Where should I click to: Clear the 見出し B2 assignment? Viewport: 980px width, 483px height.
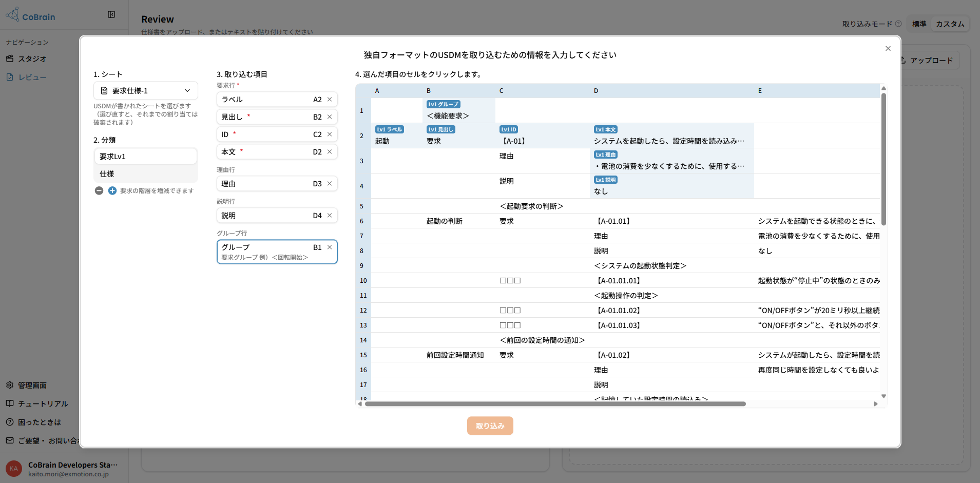(x=330, y=117)
